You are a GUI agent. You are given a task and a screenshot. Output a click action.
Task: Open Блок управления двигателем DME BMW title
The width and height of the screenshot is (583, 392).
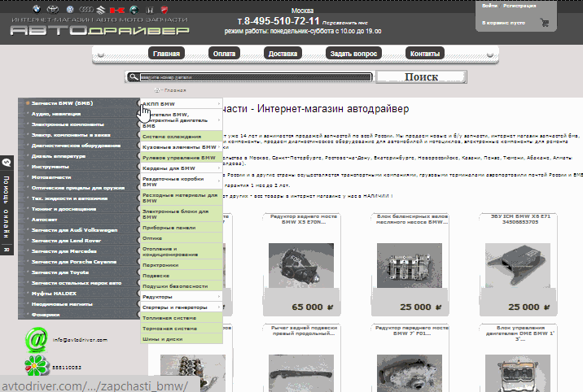519,333
